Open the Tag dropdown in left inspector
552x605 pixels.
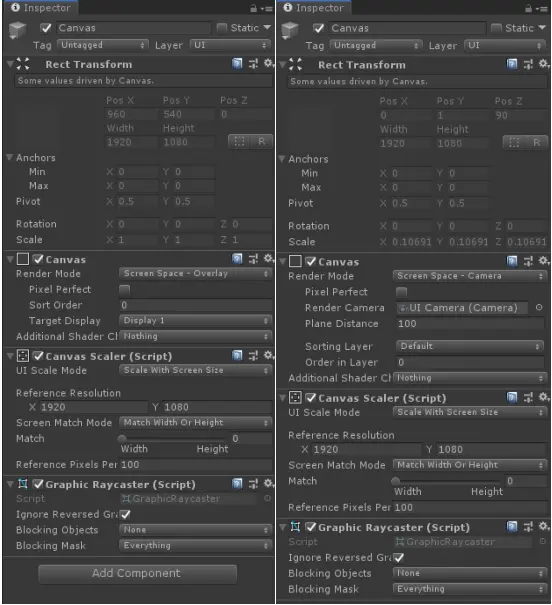tap(103, 45)
